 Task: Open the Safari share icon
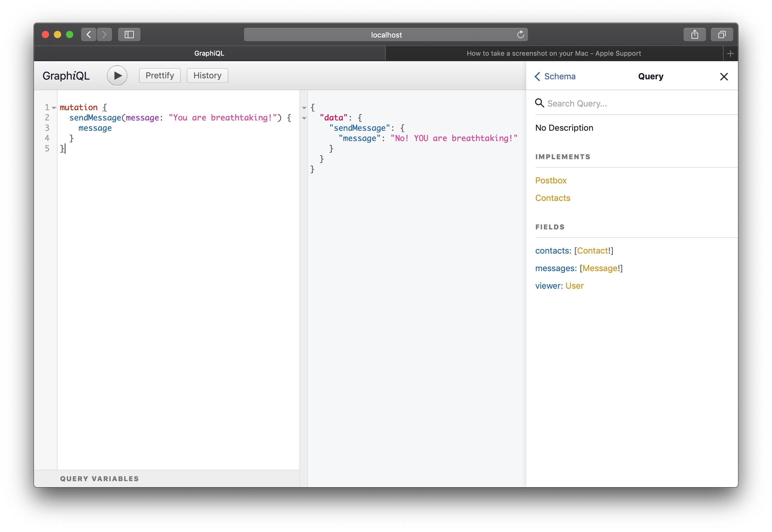point(694,34)
